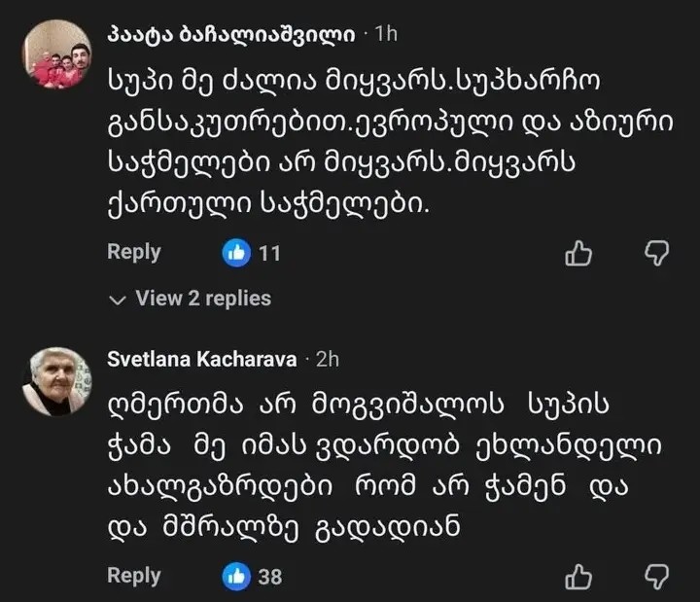Click the 1h timestamp
Screen dimensions: 700x602
tap(386, 34)
